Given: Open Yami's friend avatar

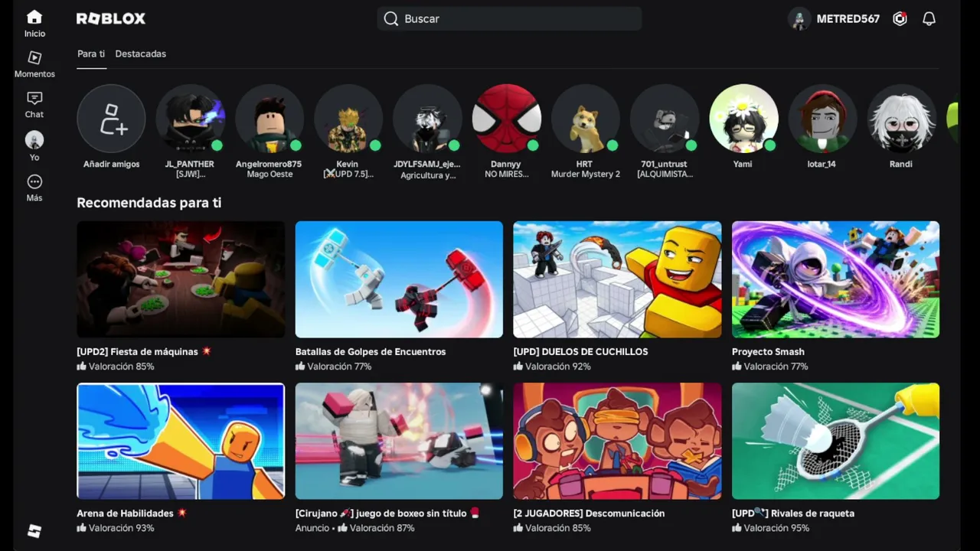Looking at the screenshot, I should pyautogui.click(x=743, y=119).
